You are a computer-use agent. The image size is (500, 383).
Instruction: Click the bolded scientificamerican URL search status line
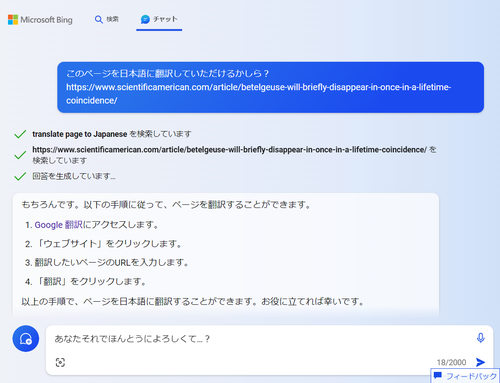tap(234, 155)
